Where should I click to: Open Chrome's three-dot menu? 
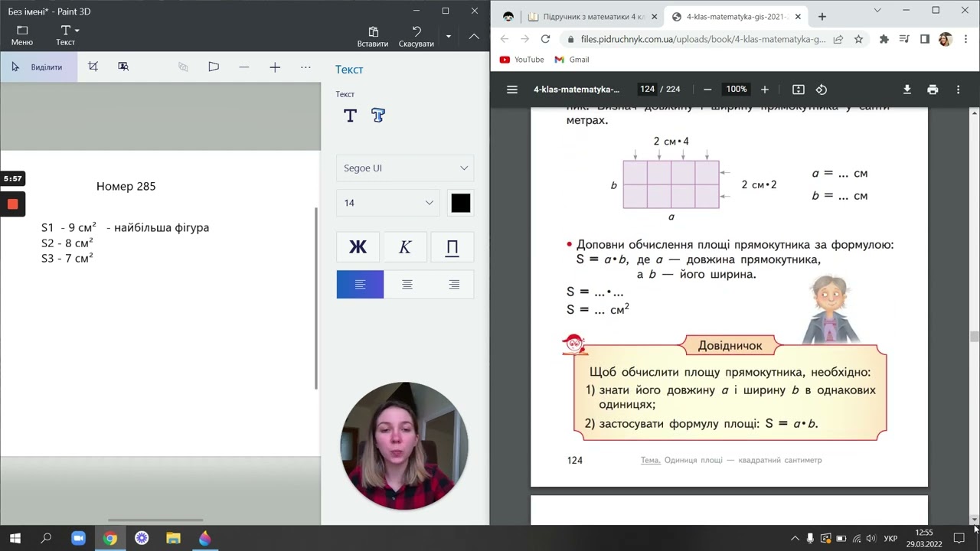(x=965, y=39)
